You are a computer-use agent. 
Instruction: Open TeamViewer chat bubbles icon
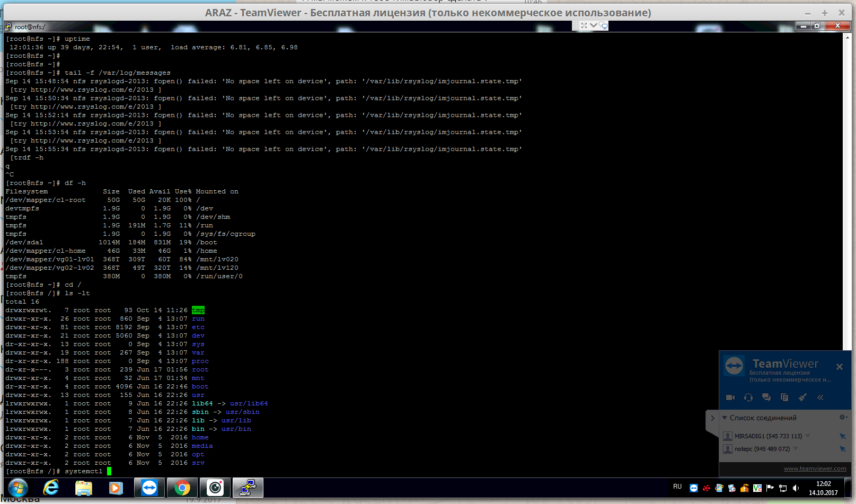[x=766, y=397]
